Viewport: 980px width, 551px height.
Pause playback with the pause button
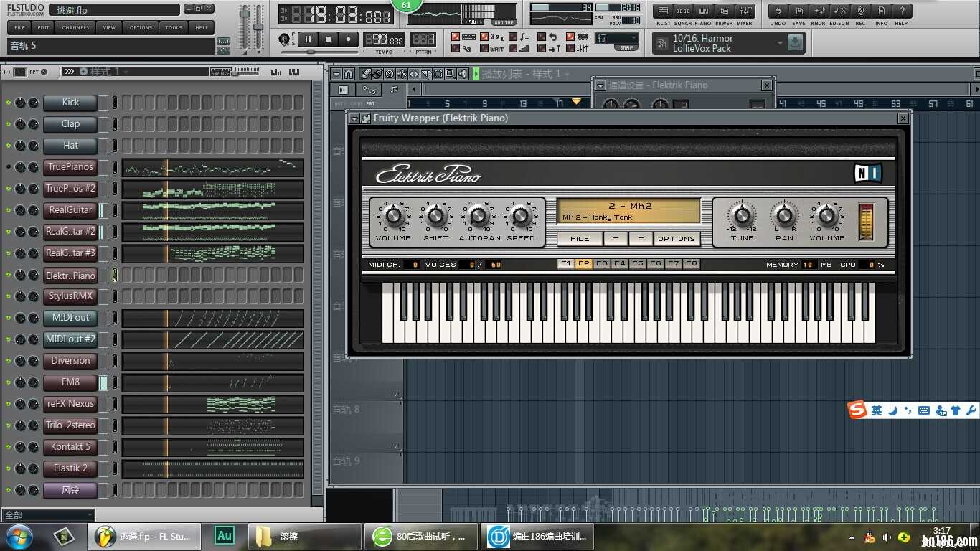tap(308, 39)
